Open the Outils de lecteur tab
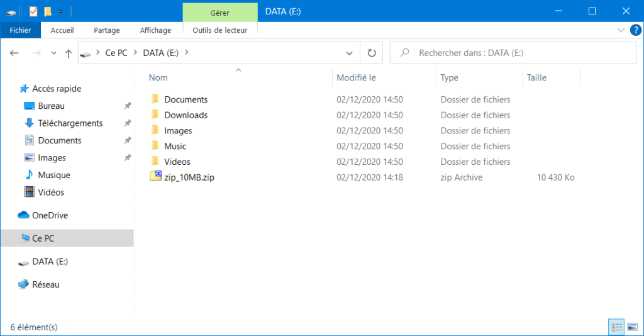 click(219, 30)
